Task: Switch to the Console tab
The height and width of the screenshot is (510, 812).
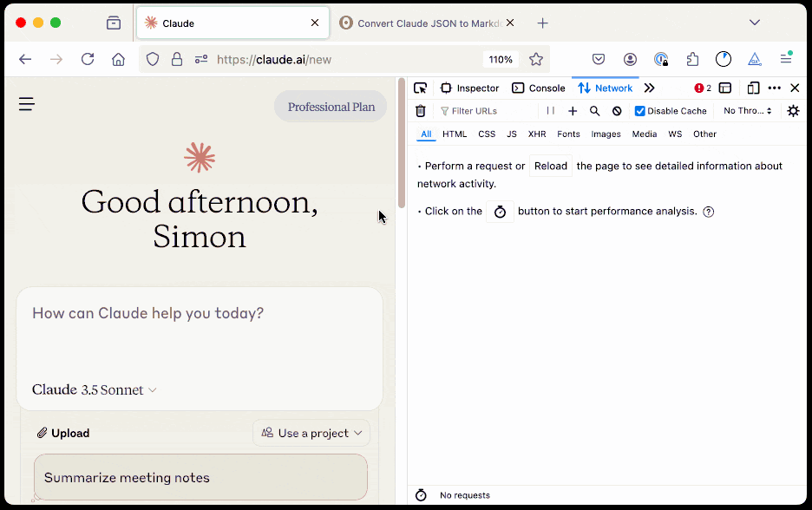Action: (538, 88)
